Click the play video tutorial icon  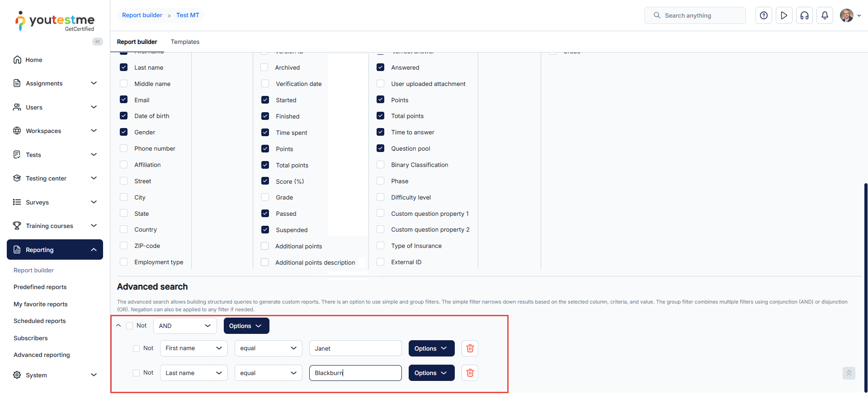pos(784,15)
